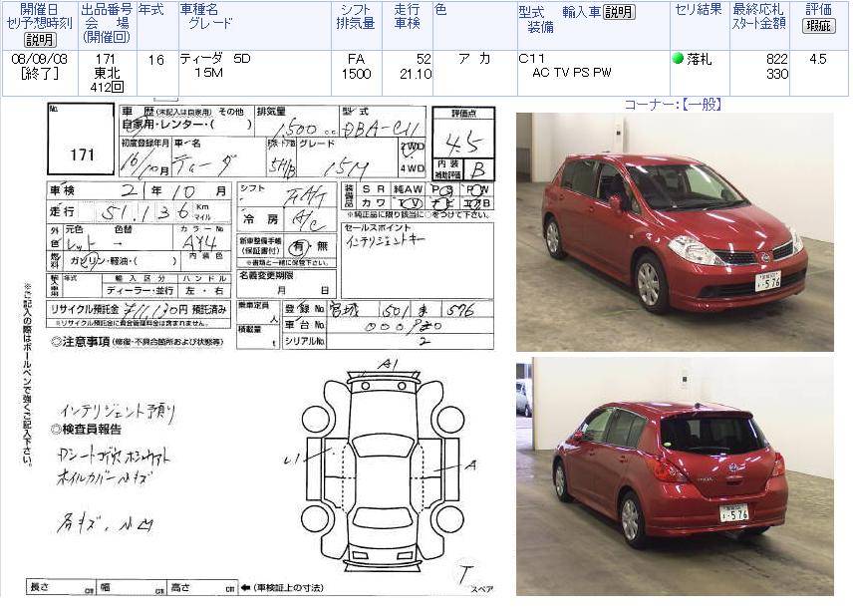Click the 開催日 column header
Image resolution: width=853 pixels, height=616 pixels.
(x=39, y=9)
